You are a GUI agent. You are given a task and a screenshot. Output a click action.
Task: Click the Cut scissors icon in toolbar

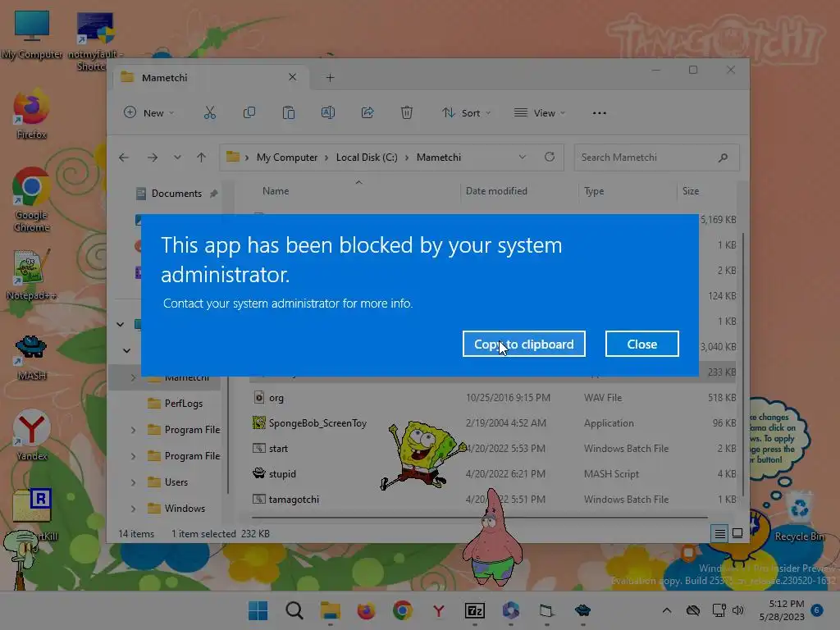click(209, 112)
